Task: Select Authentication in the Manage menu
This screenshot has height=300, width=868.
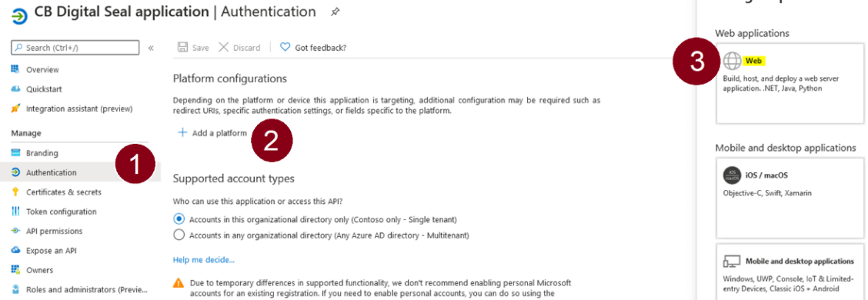Action: point(52,173)
